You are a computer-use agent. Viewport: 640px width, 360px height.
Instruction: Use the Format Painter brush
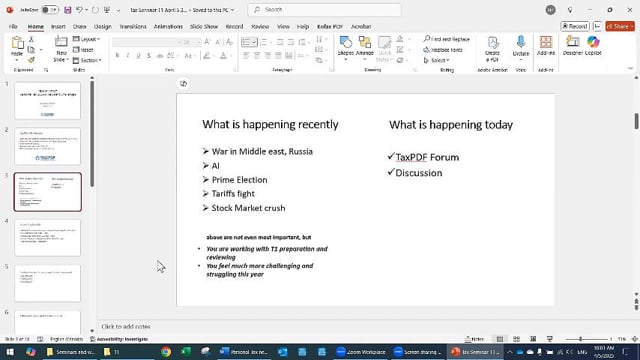(x=31, y=60)
